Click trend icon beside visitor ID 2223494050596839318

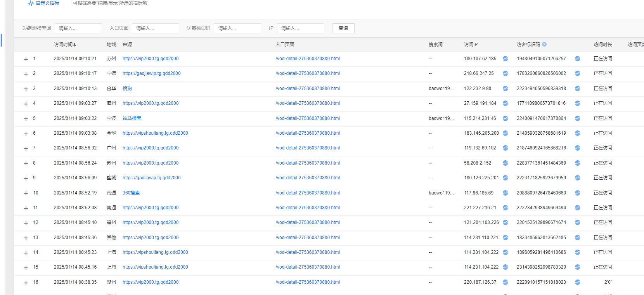click(x=578, y=88)
